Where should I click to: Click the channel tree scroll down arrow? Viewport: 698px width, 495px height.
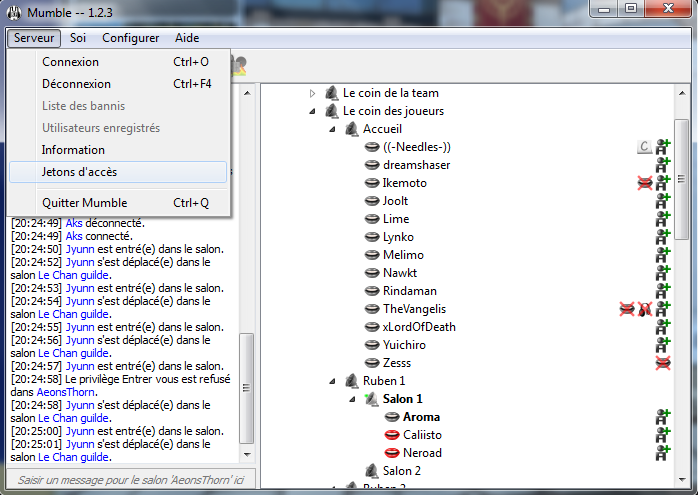coord(682,479)
